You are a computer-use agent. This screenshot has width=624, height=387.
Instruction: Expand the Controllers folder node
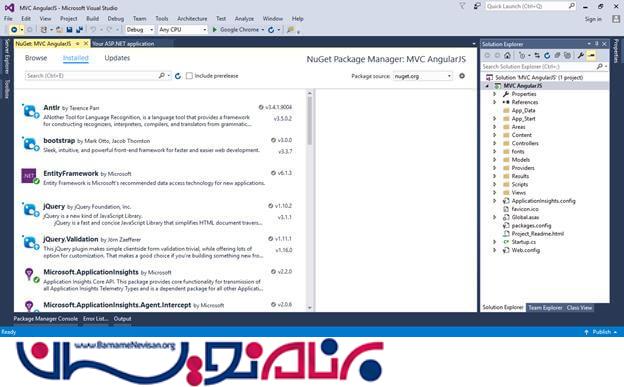coord(495,143)
